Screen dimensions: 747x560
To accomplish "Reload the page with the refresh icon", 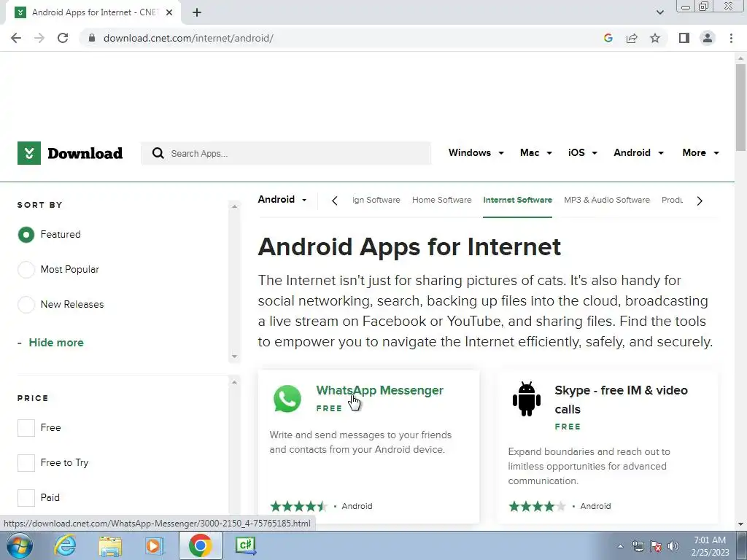I will coord(63,38).
